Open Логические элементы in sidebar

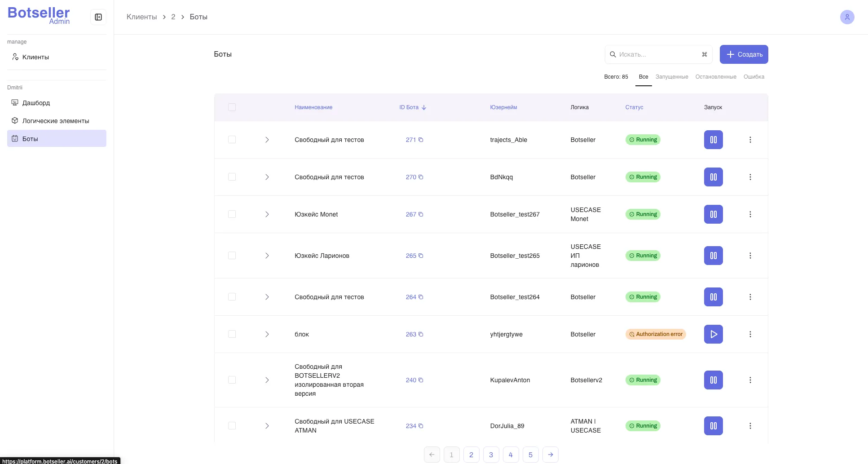[57, 121]
